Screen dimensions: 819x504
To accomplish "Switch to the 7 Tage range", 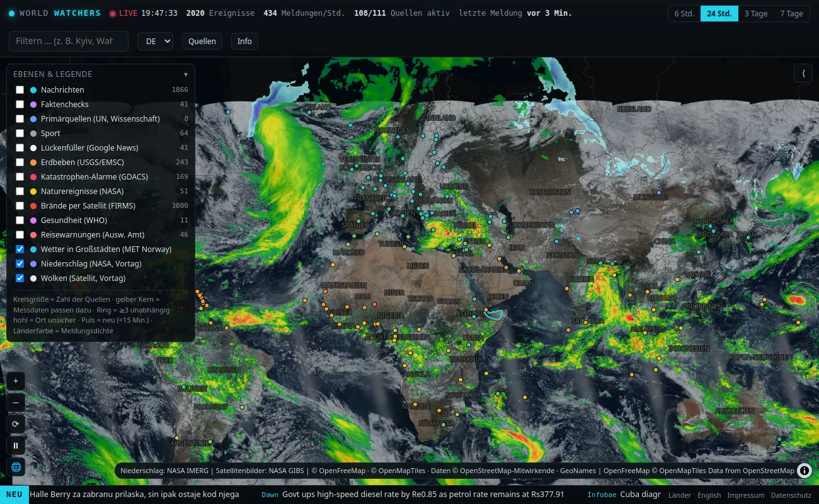I will click(791, 13).
